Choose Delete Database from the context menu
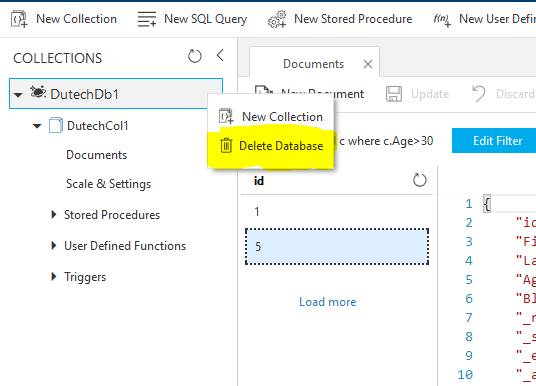This screenshot has height=386, width=536. [x=271, y=146]
